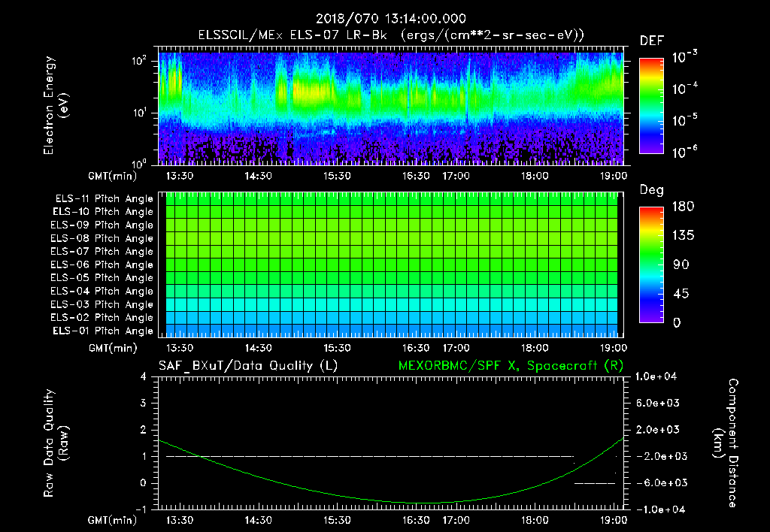Click the DEF color scale bar
Image resolution: width=770 pixels, height=532 pixels.
click(x=651, y=105)
